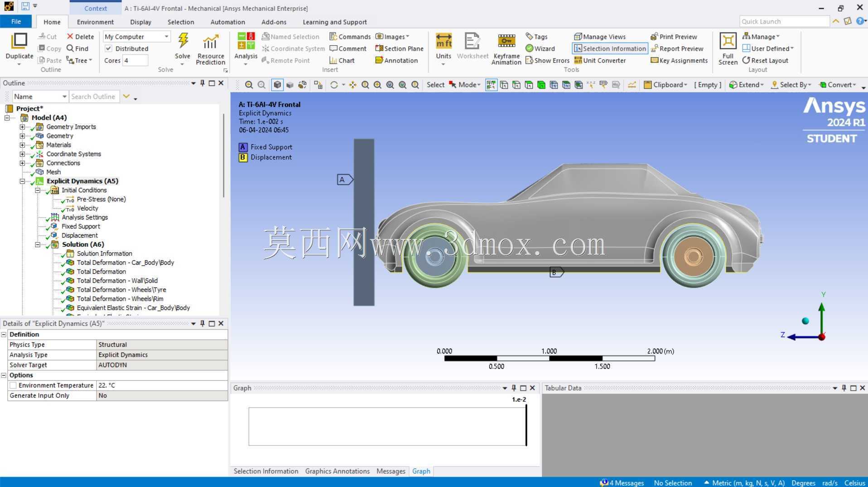This screenshot has height=487, width=868.
Task: Collapse the Definition section in Details
Action: 4,334
